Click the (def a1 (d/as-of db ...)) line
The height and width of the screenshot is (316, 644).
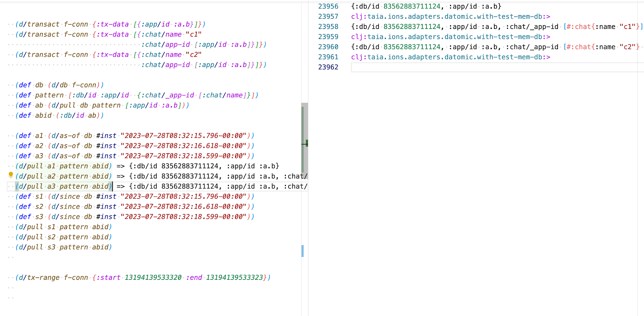pos(135,135)
